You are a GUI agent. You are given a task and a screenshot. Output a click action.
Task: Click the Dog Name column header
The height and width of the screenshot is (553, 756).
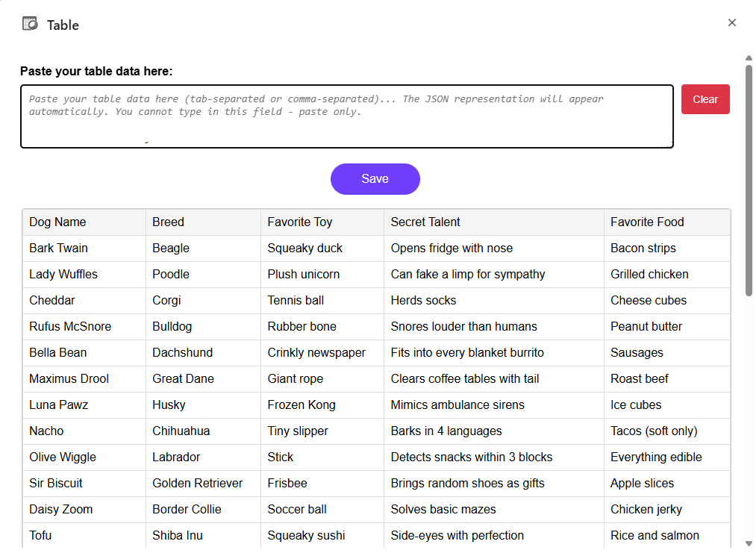pos(57,222)
